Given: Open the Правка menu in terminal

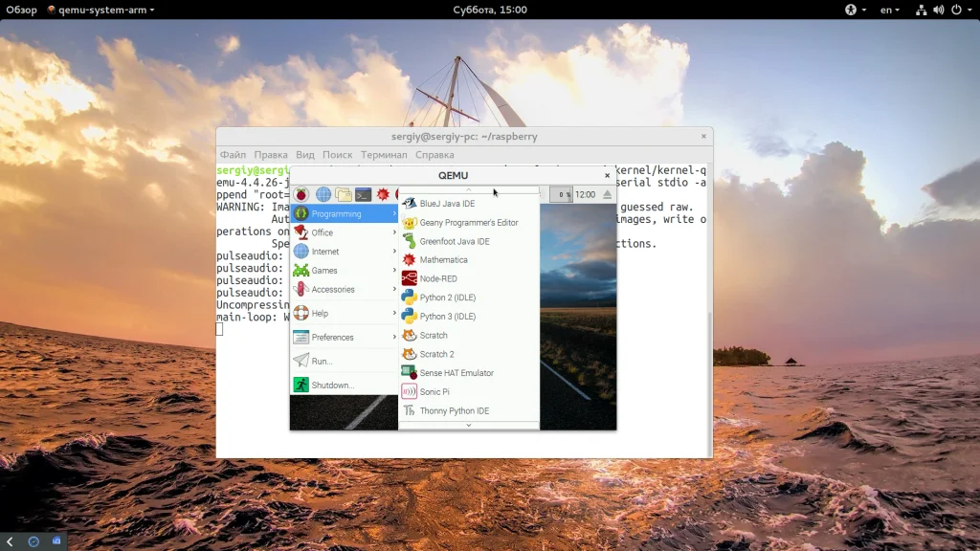Looking at the screenshot, I should coord(271,155).
